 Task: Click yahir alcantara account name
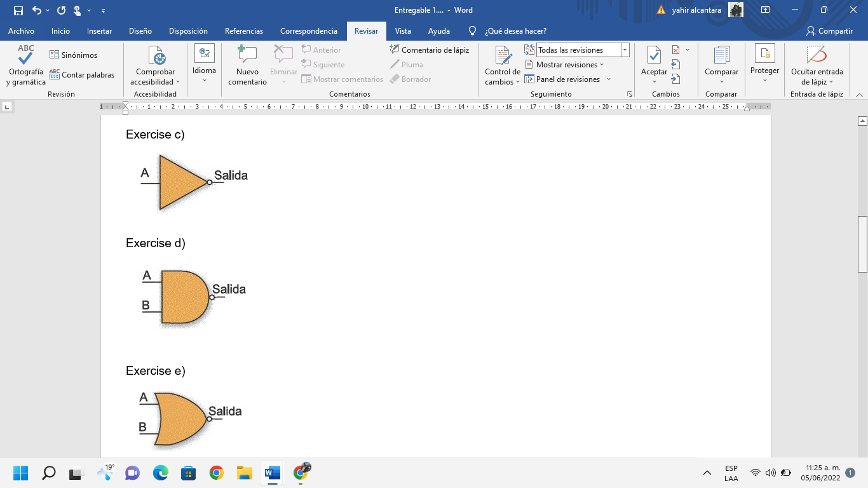pos(698,10)
